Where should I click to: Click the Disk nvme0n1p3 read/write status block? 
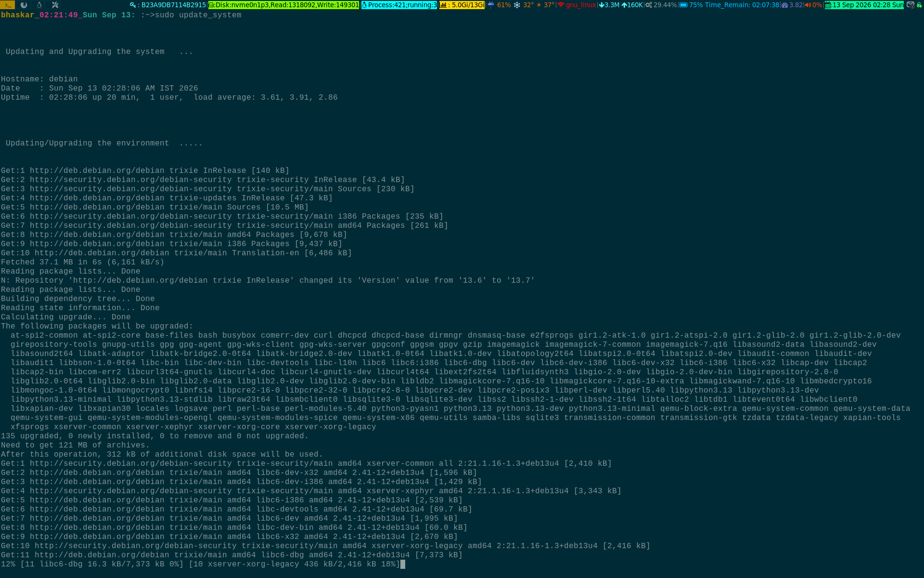(283, 5)
